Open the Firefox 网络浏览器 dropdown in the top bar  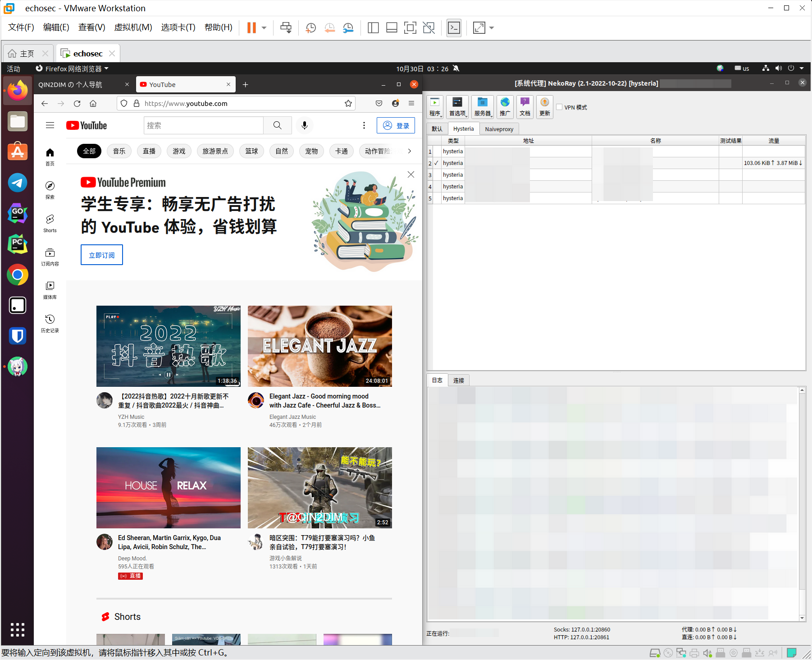(72, 69)
